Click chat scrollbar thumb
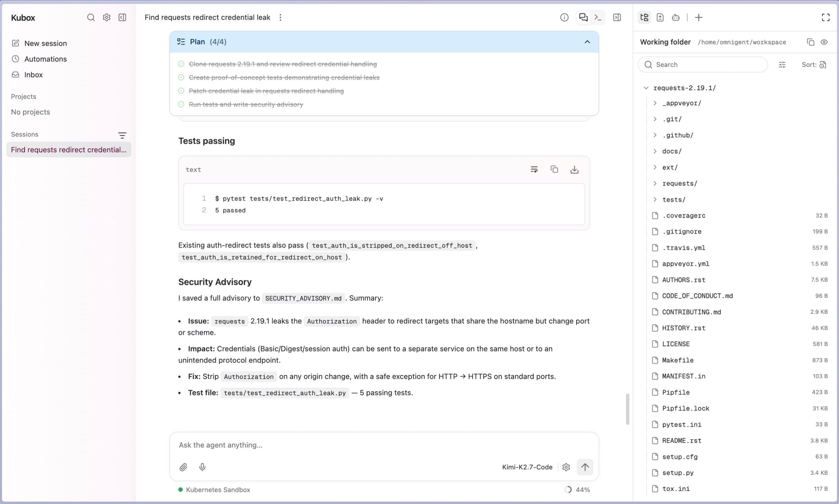The image size is (839, 504). pyautogui.click(x=628, y=409)
